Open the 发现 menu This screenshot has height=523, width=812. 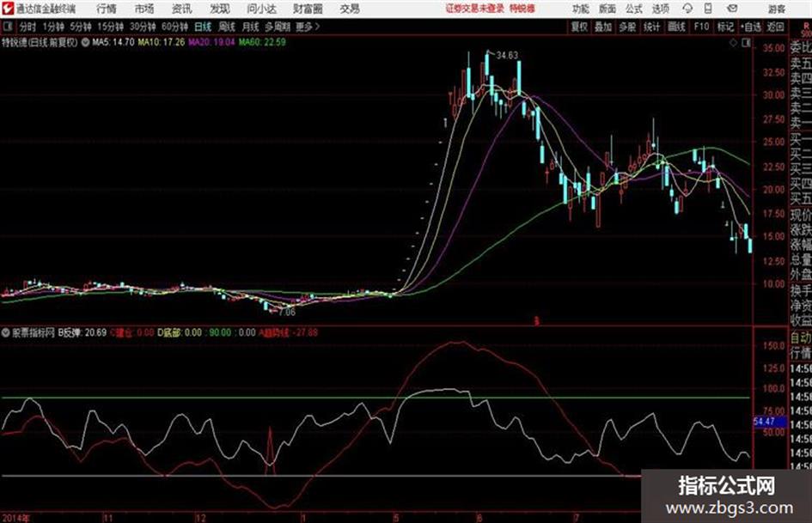[x=220, y=9]
